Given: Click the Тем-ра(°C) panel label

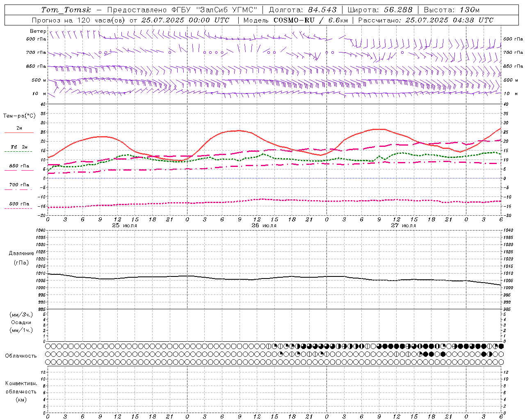Looking at the screenshot, I should click(19, 116).
